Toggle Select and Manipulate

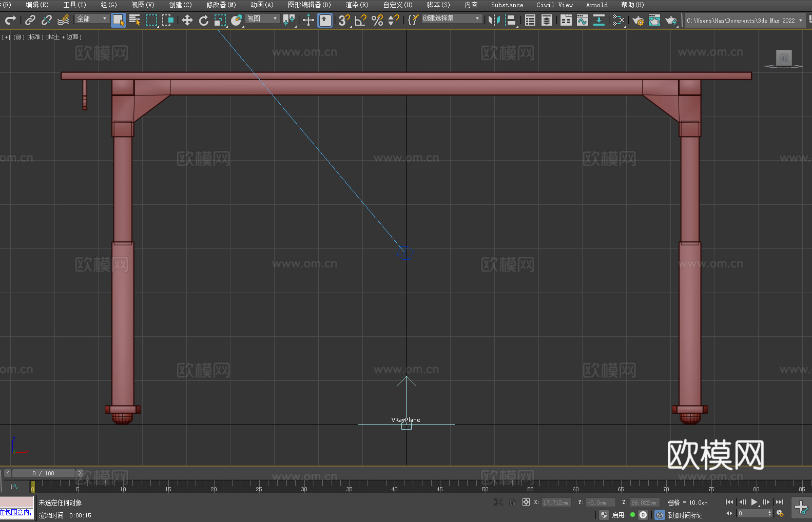point(308,20)
